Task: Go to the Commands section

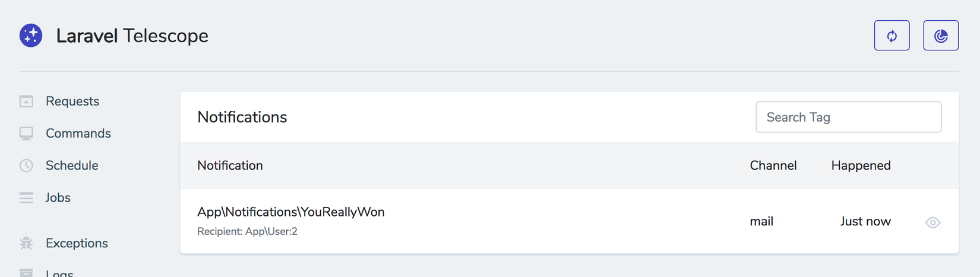Action: click(78, 133)
